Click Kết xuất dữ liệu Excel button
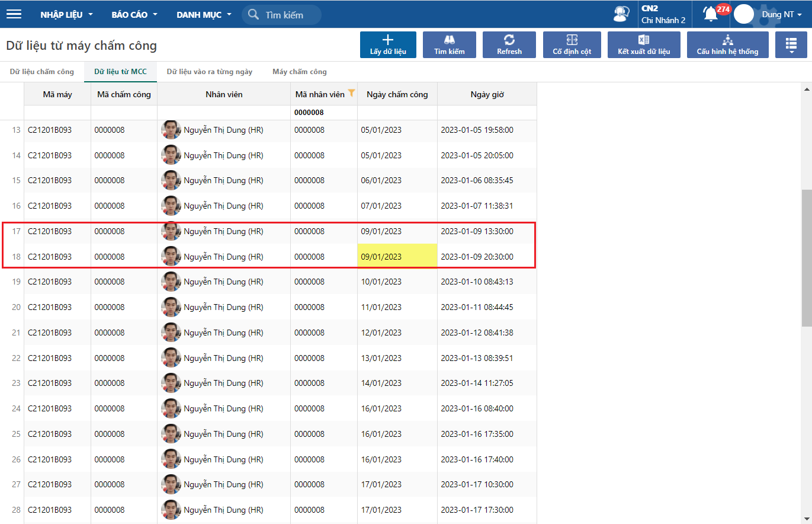This screenshot has height=524, width=812. tap(644, 44)
